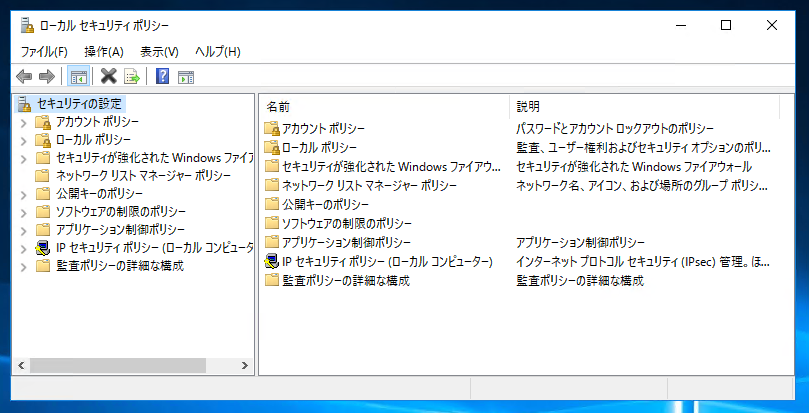The image size is (809, 413).
Task: Click the セキュリティの設定 root icon in the tree
Action: 24,104
